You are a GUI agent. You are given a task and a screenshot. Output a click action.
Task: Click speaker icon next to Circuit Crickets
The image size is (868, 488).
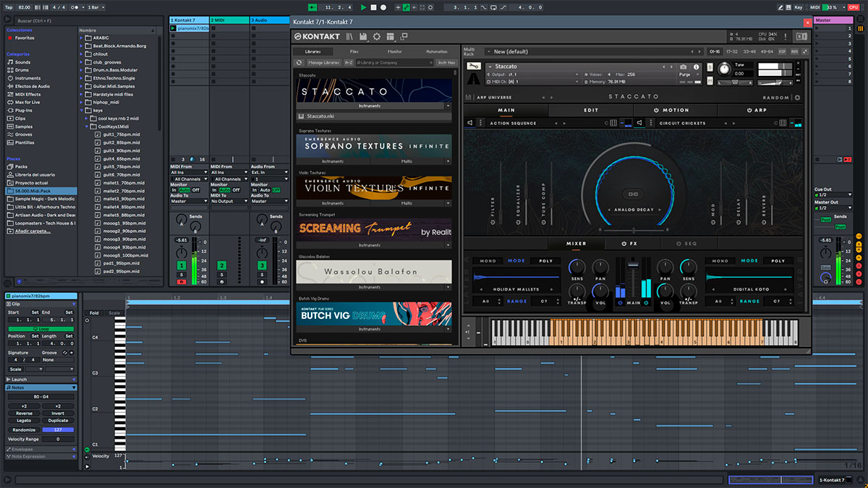[x=640, y=123]
